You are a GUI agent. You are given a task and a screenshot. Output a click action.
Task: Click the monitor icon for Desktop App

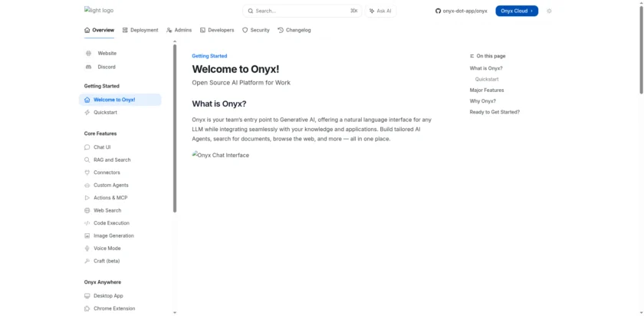pyautogui.click(x=87, y=296)
